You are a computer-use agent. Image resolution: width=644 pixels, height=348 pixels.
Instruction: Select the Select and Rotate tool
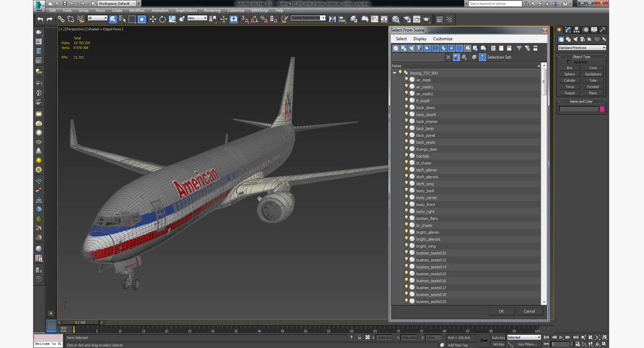coord(162,19)
